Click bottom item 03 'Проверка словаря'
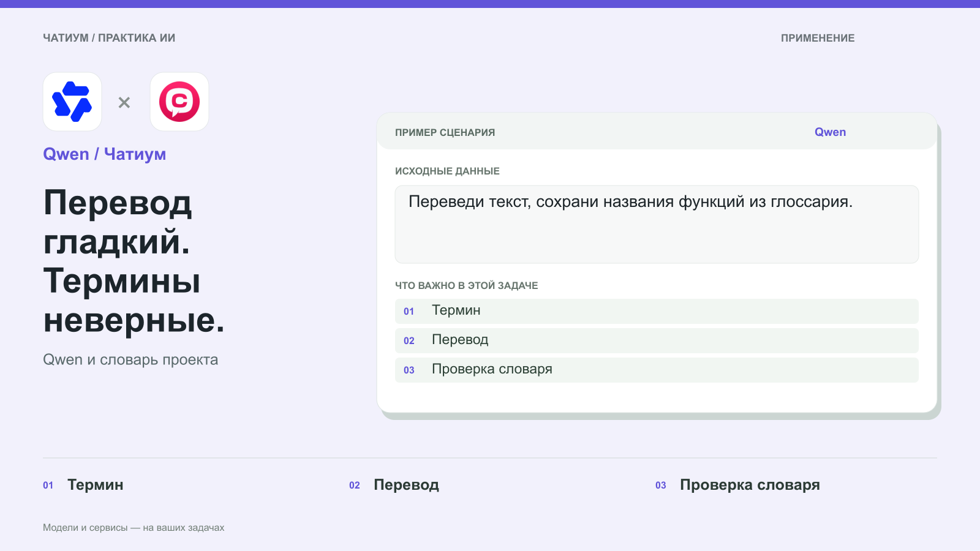980x551 pixels. 737,485
